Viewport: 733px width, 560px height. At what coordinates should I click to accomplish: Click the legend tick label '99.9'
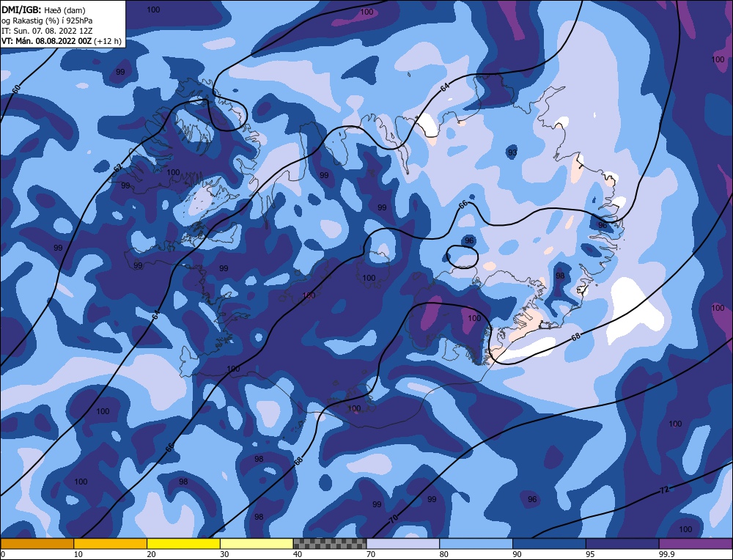(666, 554)
